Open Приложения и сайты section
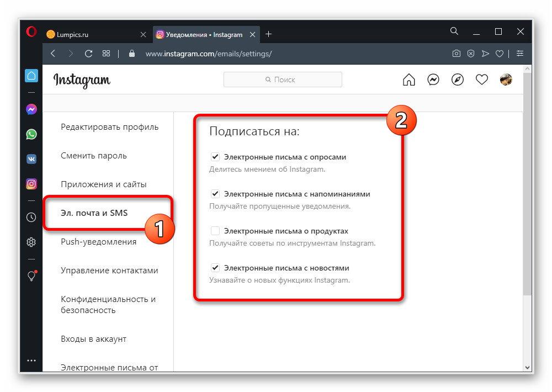 click(x=104, y=184)
